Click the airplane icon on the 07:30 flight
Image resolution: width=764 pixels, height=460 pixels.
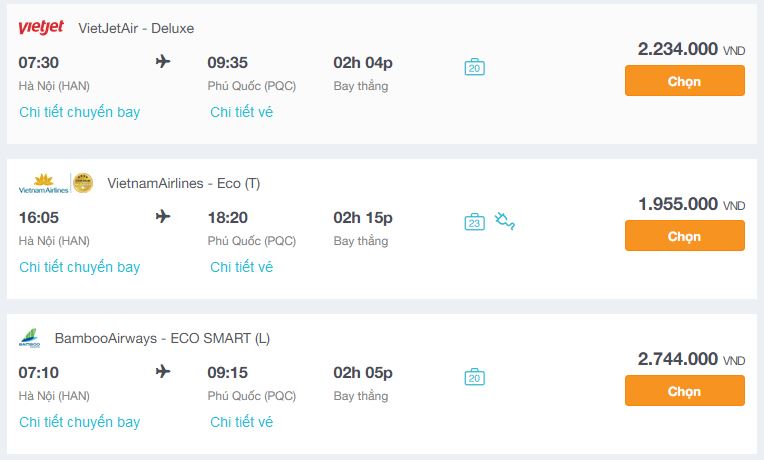point(163,62)
